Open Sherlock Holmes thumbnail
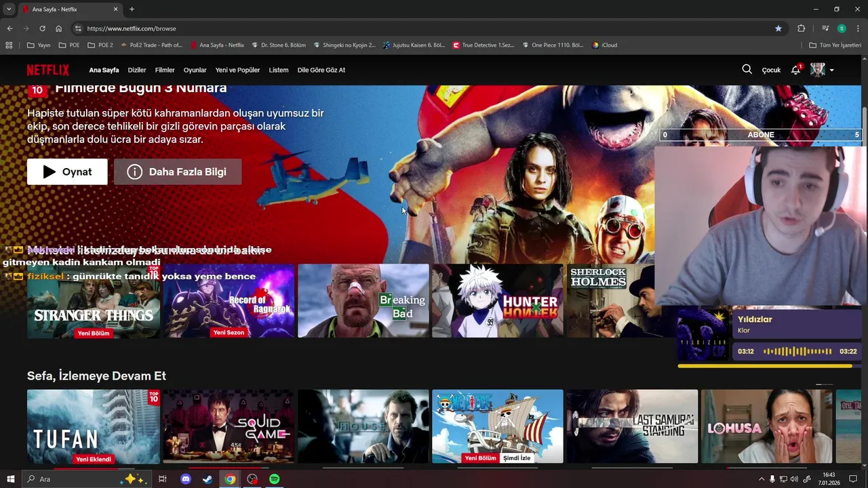868x488 pixels. click(x=610, y=300)
